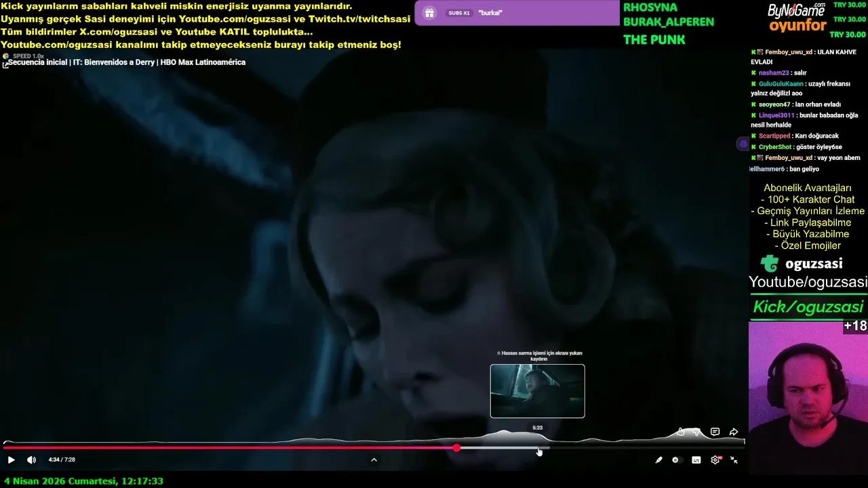Click the oyunfor logo
Screen dimensions: 868x488
(x=797, y=26)
